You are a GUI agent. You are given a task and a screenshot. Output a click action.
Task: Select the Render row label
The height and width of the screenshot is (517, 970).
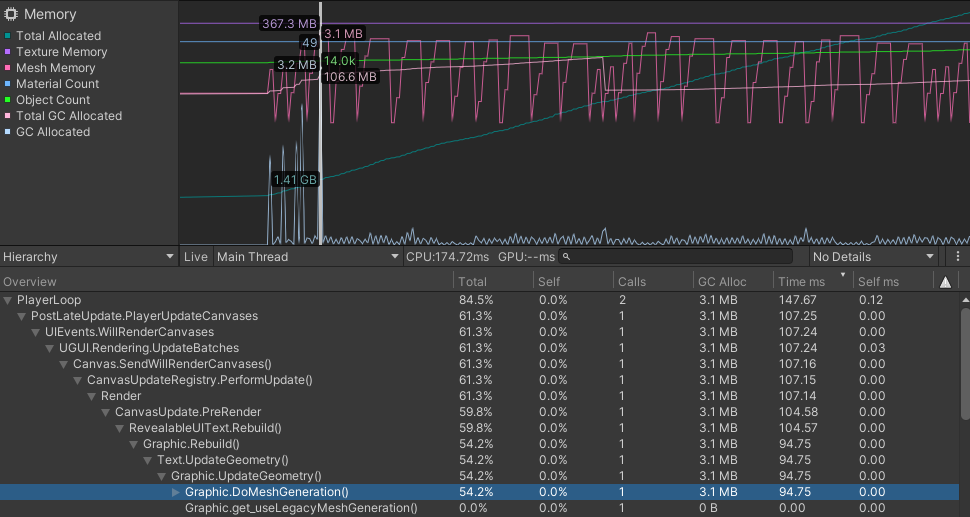coord(121,396)
